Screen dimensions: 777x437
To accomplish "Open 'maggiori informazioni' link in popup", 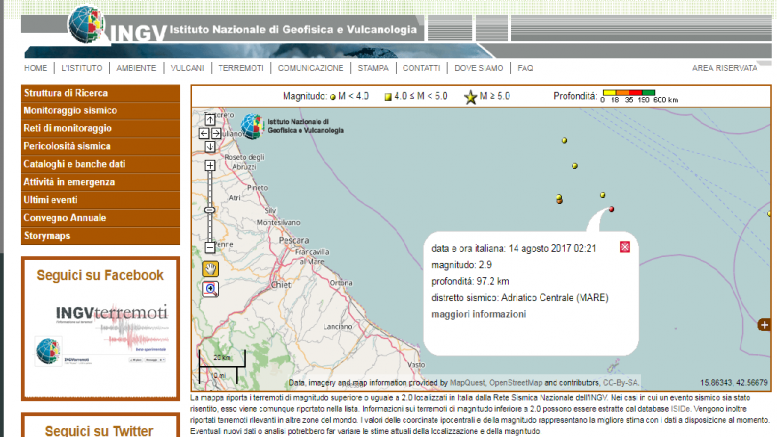I will coord(478,314).
